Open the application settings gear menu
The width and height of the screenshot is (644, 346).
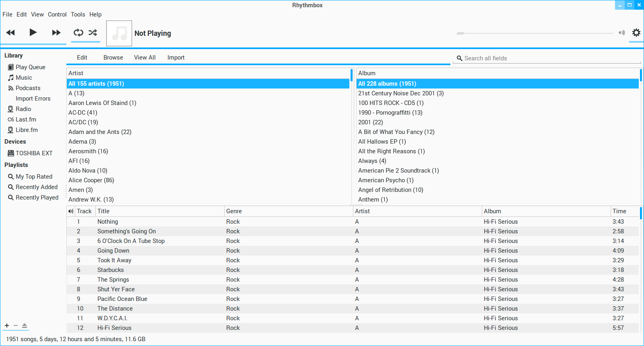click(636, 33)
